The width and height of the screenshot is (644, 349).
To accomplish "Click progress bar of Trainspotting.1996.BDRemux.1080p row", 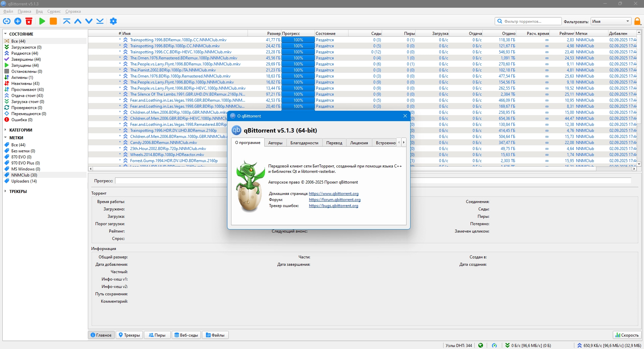I will (298, 40).
